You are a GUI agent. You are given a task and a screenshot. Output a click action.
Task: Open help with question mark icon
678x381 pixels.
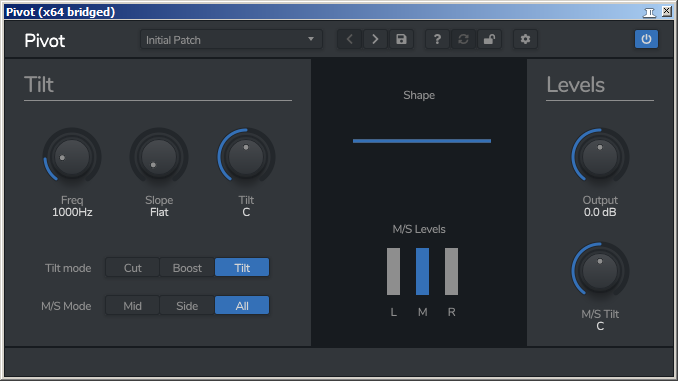(x=437, y=39)
